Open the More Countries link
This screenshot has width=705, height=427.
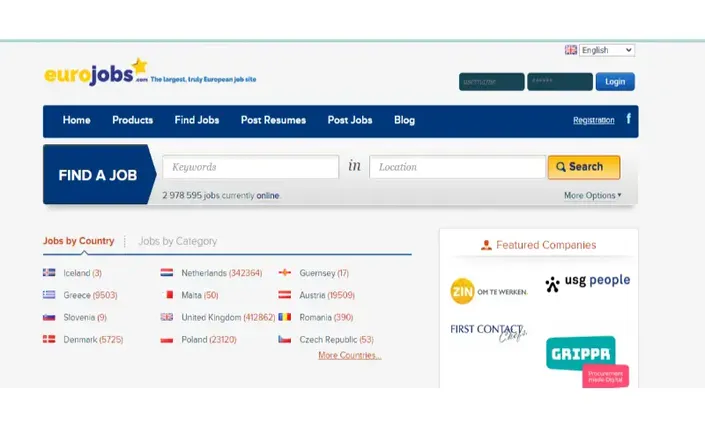tap(350, 355)
